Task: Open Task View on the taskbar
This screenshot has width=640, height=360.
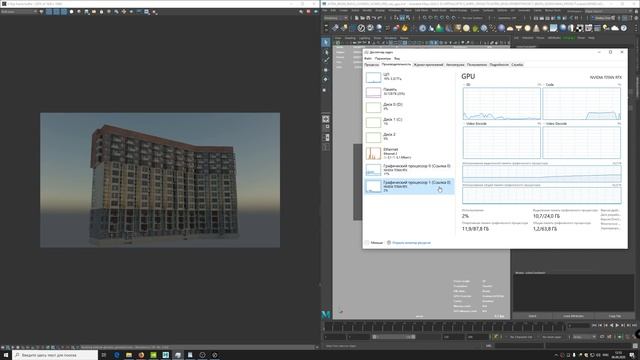Action: (x=104, y=355)
